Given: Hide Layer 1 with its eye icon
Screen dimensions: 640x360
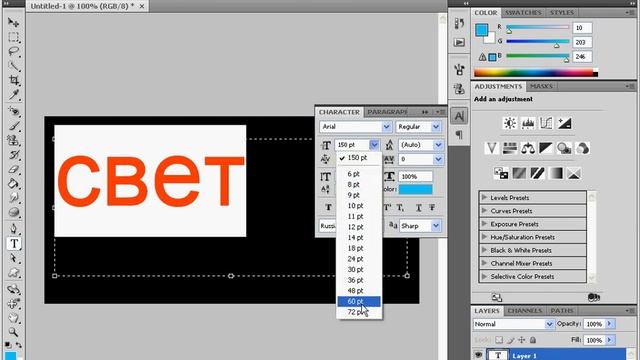Looking at the screenshot, I should tap(478, 355).
